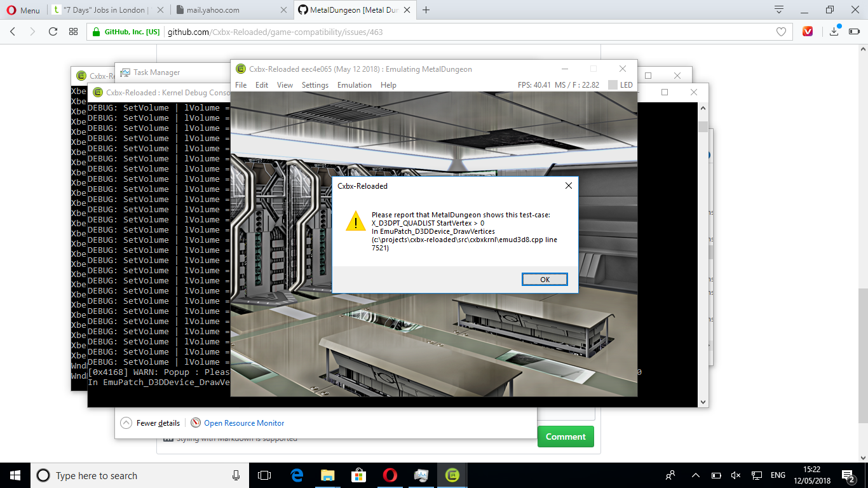The image size is (868, 488).
Task: Click the muted volume tray icon
Action: point(736,475)
